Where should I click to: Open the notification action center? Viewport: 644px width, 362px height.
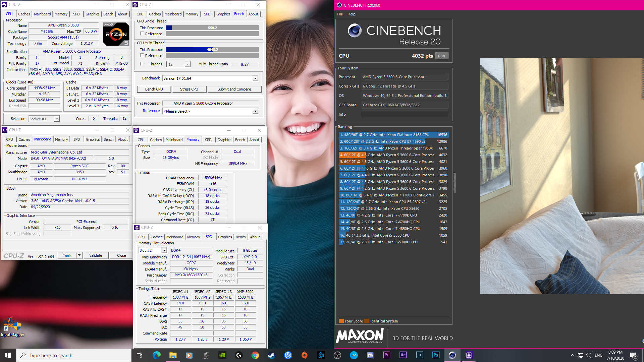point(634,355)
